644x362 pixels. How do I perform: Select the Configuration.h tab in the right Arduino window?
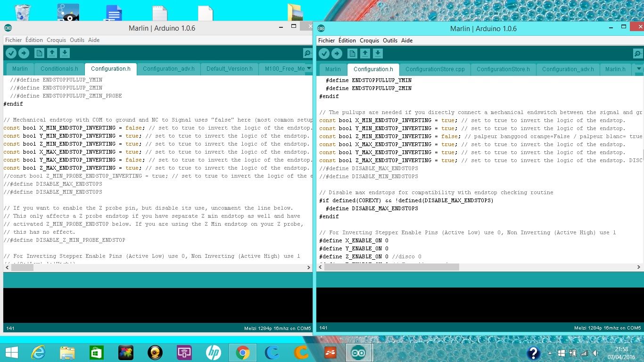[373, 69]
